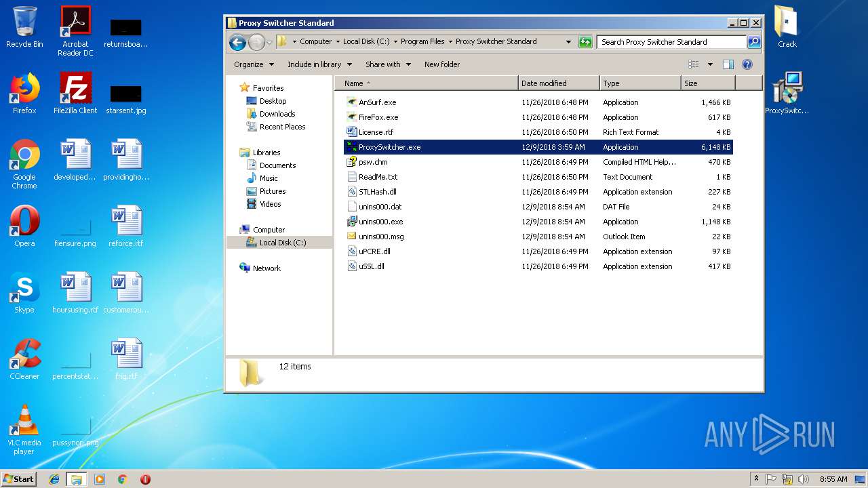
Task: Open Google Chrome desktop shortcut
Action: click(24, 164)
